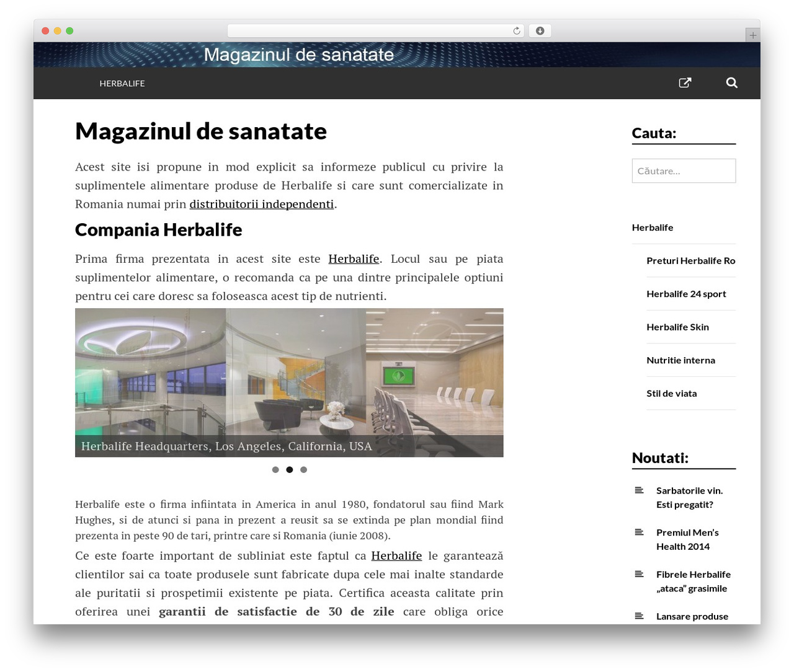Go to Nutritie interna in the sidebar menu
Screen dimensions: 794x672
tap(680, 360)
